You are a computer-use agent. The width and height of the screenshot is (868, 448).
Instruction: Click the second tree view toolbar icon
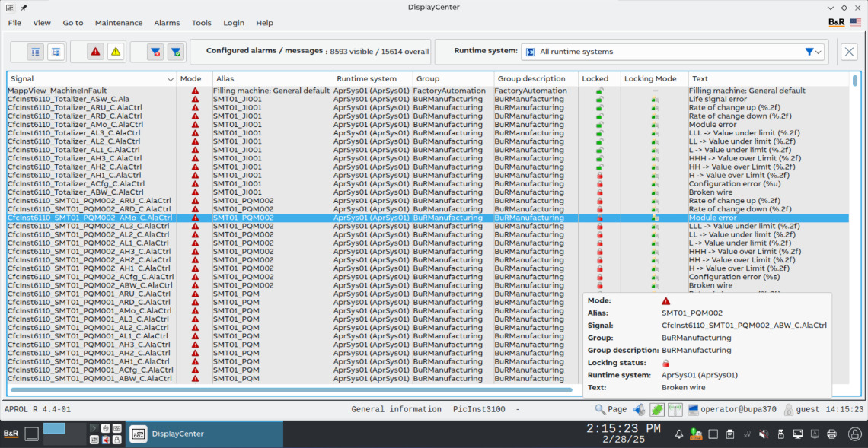click(x=56, y=52)
